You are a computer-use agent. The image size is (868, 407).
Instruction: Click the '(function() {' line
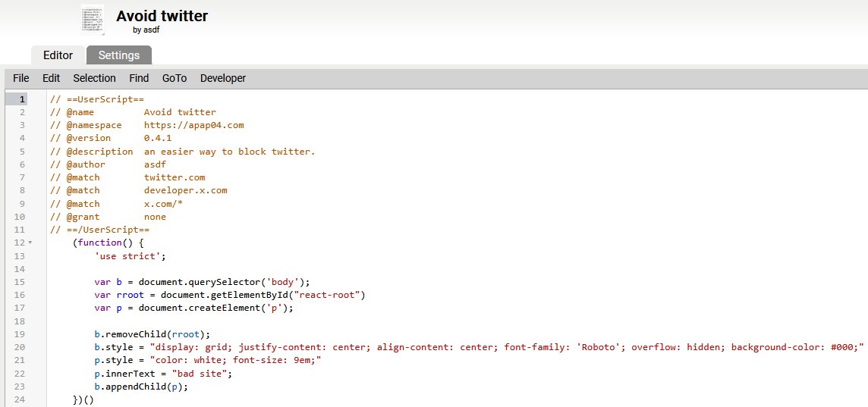108,243
